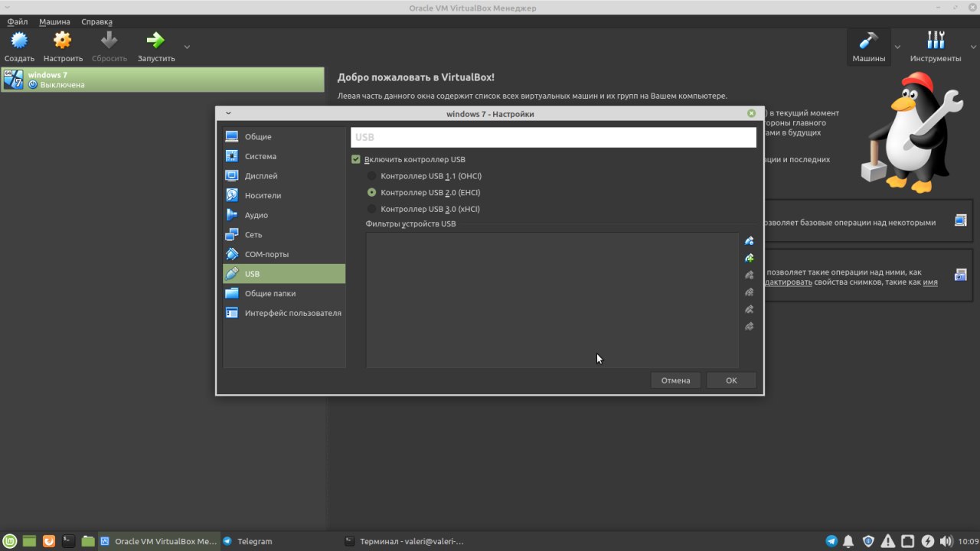Viewport: 980px width, 551px height.
Task: Click the move USB filter up icon
Action: (x=750, y=309)
